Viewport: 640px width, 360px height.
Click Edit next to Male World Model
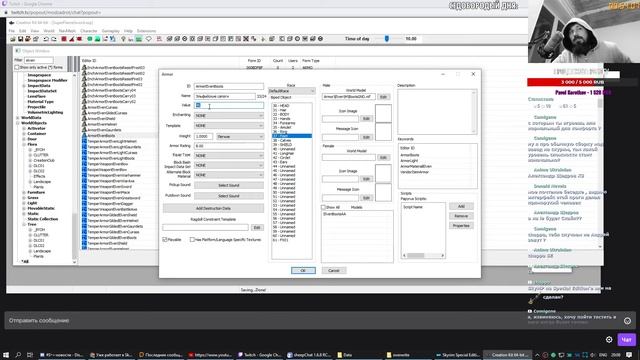[383, 97]
